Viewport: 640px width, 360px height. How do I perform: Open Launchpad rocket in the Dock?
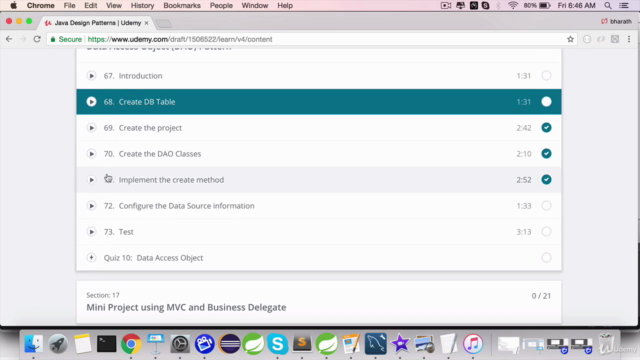coord(58,344)
